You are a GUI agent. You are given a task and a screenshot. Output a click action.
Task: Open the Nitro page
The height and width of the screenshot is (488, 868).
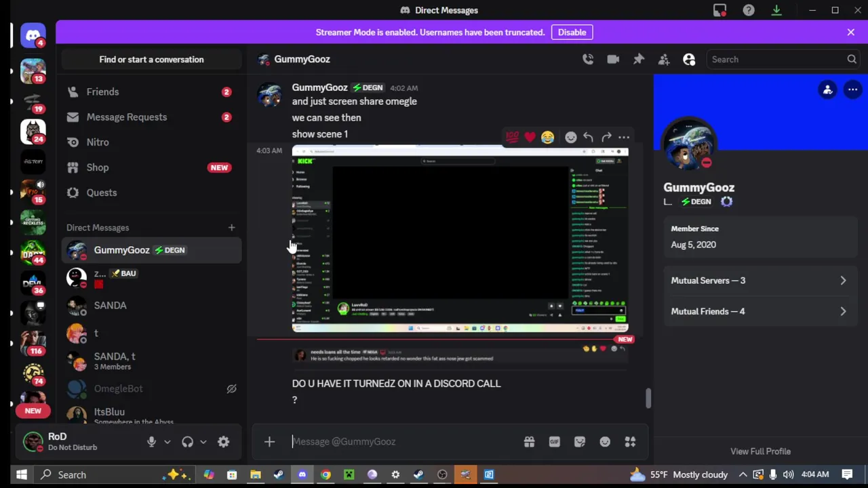coord(151,142)
